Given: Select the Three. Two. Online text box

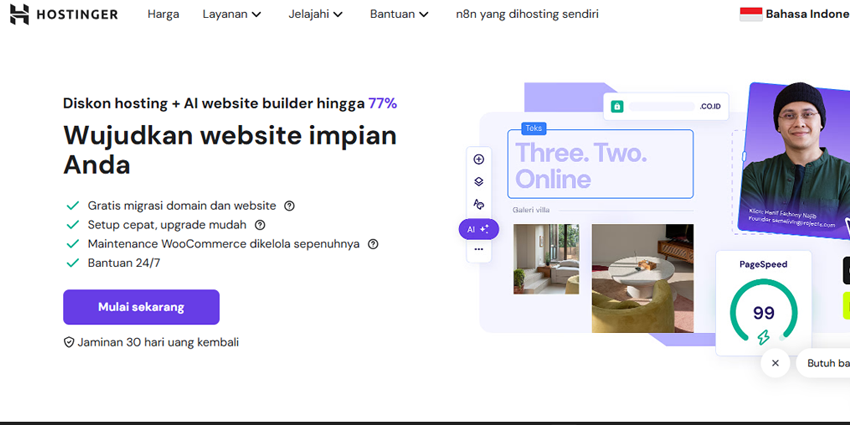Looking at the screenshot, I should [600, 164].
